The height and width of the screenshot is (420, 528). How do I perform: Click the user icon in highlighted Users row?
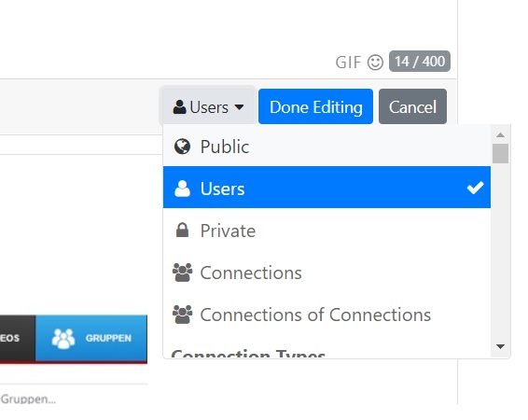[182, 189]
